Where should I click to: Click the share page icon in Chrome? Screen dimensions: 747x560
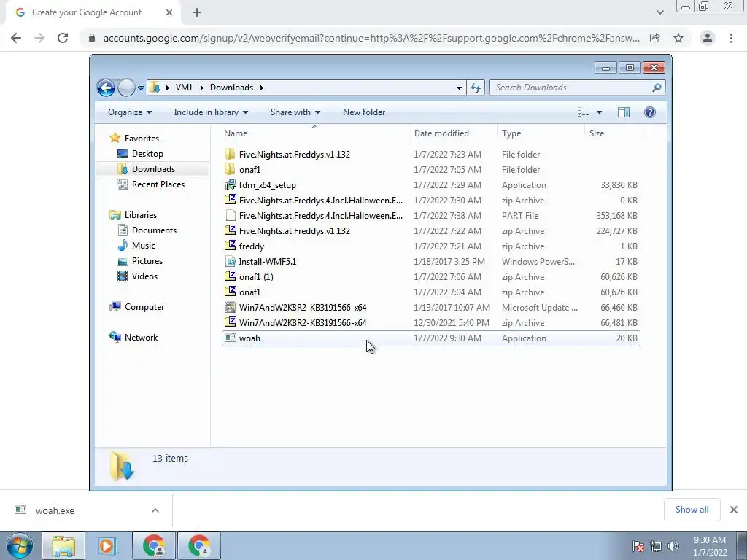(655, 38)
